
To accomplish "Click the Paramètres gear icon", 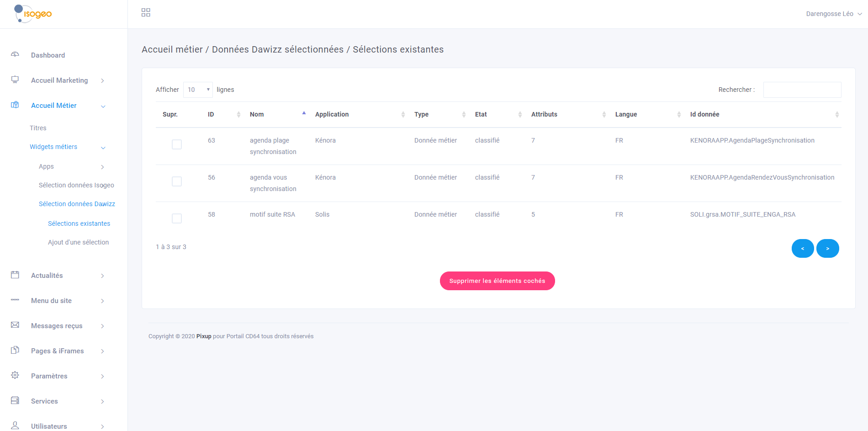I will pyautogui.click(x=15, y=375).
